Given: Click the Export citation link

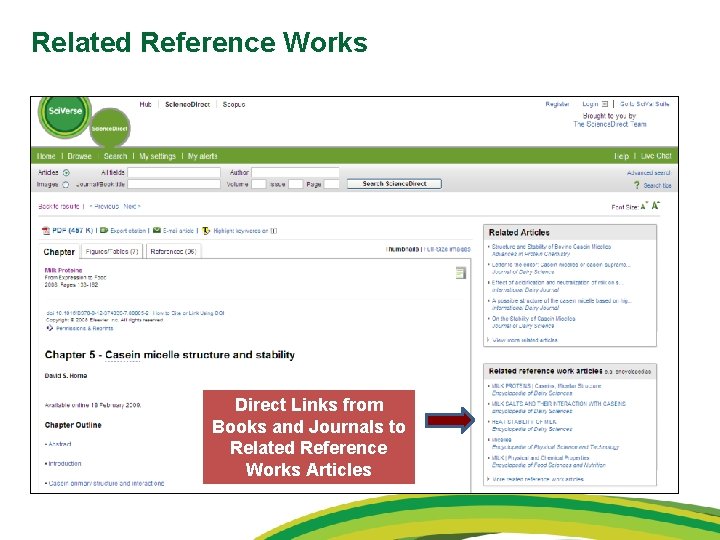Looking at the screenshot, I should click(x=128, y=231).
